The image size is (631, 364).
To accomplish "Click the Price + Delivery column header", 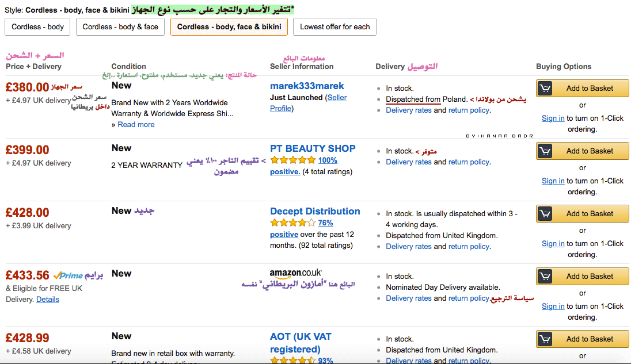I will (x=33, y=67).
